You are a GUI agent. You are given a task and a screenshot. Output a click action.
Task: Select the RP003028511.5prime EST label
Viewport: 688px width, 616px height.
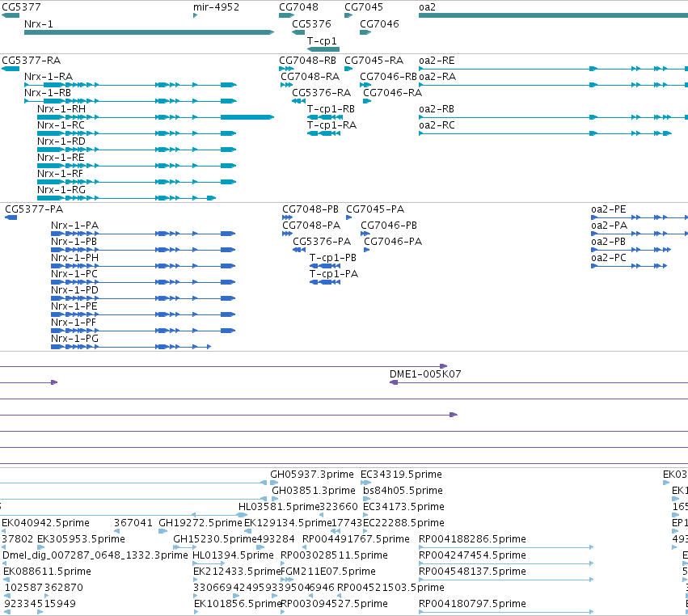tap(335, 555)
